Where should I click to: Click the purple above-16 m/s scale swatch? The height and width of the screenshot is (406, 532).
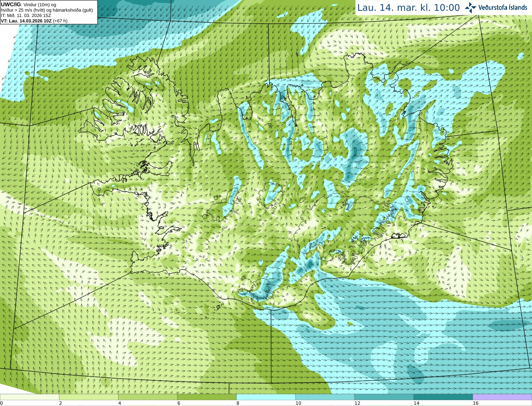502,397
